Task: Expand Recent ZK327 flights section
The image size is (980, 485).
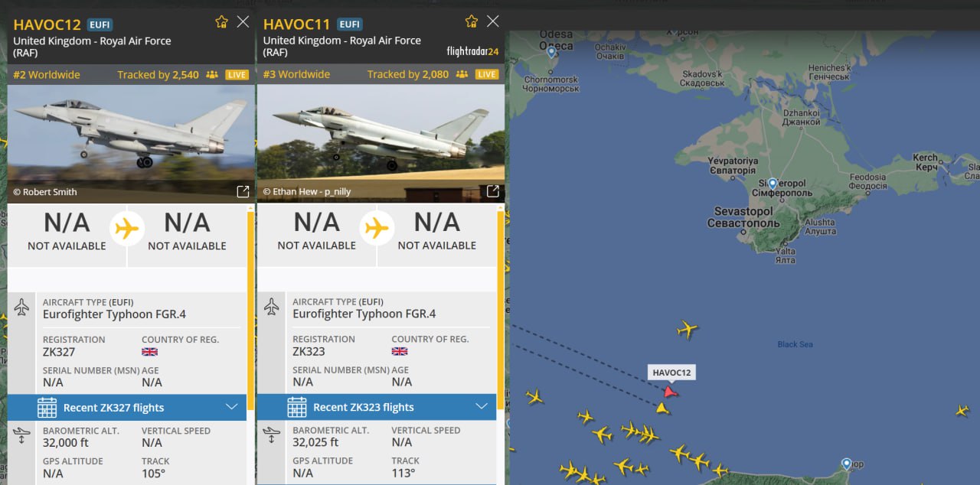Action: coord(127,408)
